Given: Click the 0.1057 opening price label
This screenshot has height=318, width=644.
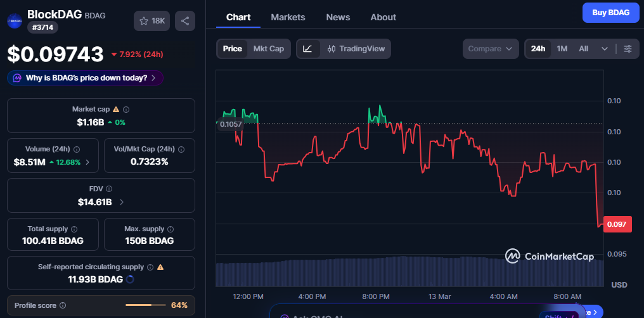Looking at the screenshot, I should [x=231, y=124].
